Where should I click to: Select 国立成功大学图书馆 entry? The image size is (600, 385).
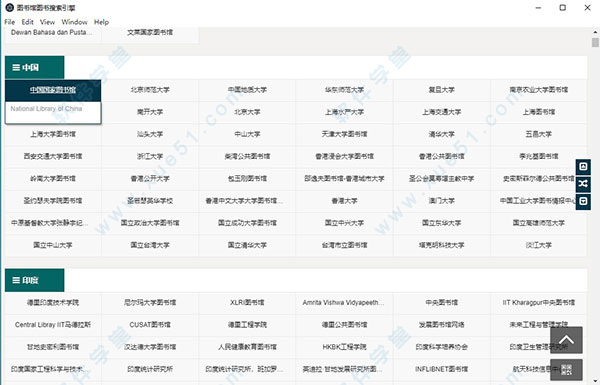click(x=247, y=223)
